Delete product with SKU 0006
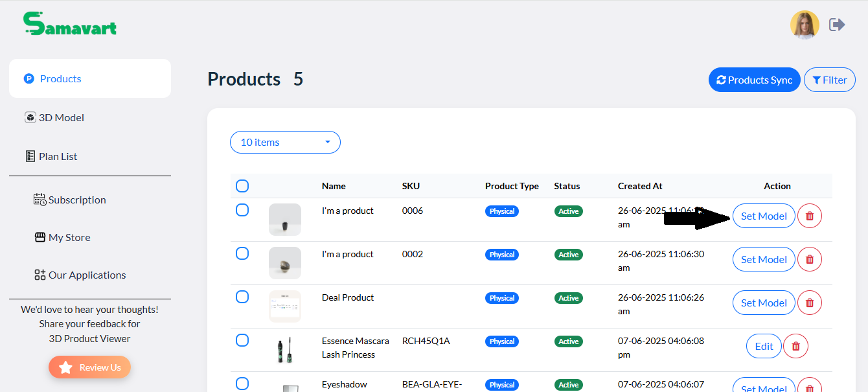 coord(810,216)
